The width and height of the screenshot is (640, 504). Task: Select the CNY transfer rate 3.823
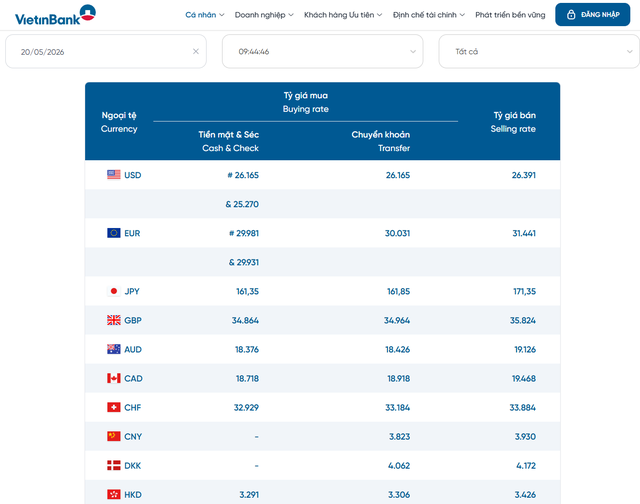click(x=399, y=437)
